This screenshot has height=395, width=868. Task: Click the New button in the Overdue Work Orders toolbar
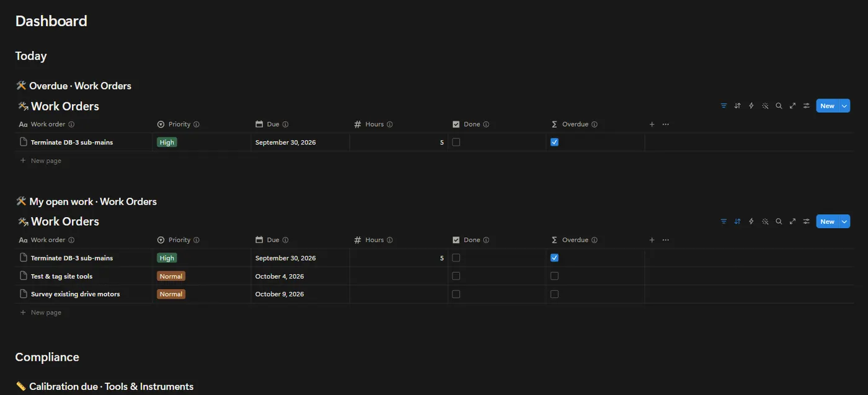(827, 106)
